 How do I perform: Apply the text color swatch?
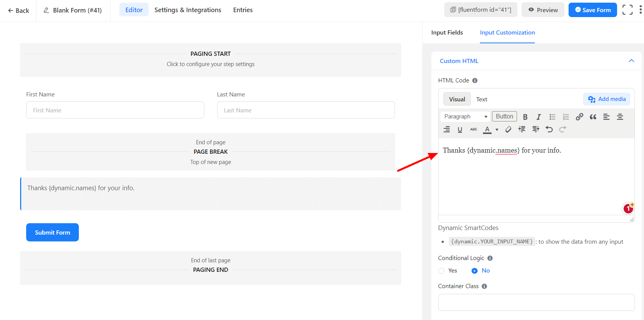click(x=487, y=129)
